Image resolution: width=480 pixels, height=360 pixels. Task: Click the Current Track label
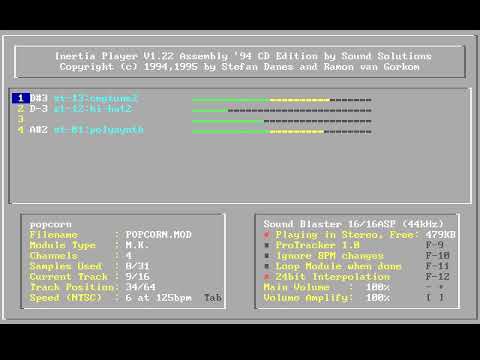pos(69,276)
